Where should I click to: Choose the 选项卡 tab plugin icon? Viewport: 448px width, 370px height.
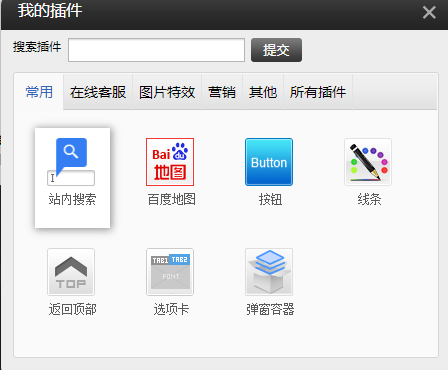[170, 272]
